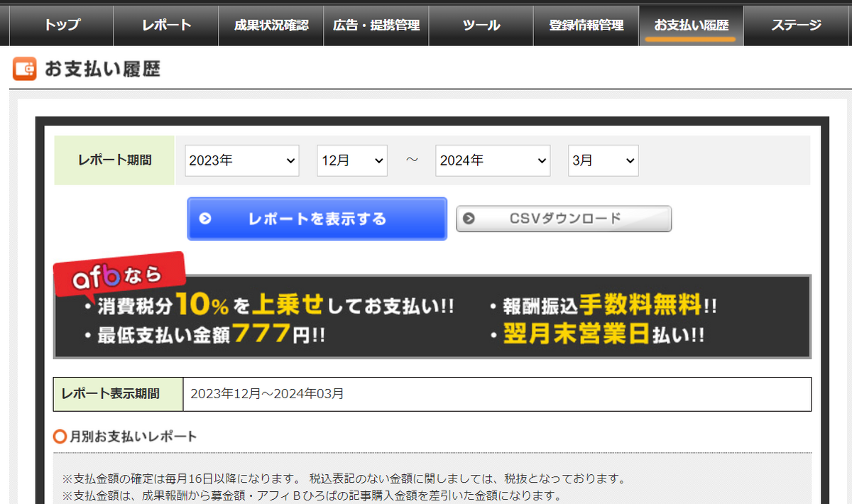Image resolution: width=852 pixels, height=504 pixels.
Task: Open the ステージ tab
Action: (796, 25)
